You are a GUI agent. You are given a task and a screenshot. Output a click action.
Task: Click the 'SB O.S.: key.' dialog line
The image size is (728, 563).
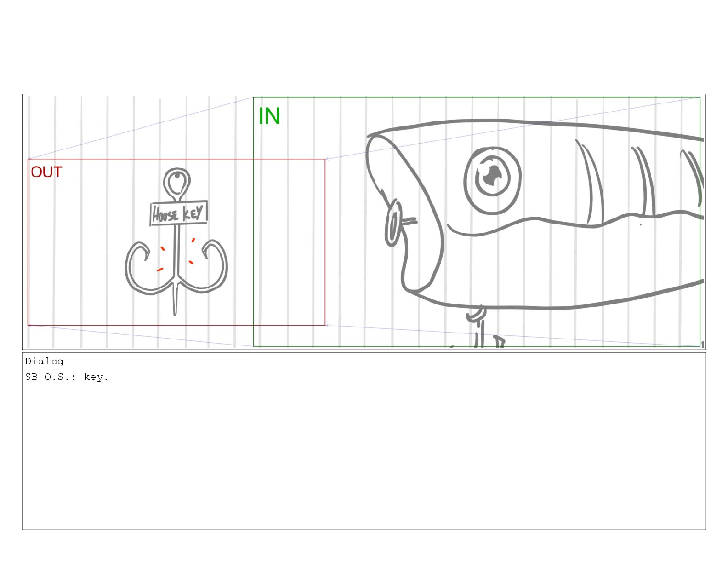coord(67,377)
